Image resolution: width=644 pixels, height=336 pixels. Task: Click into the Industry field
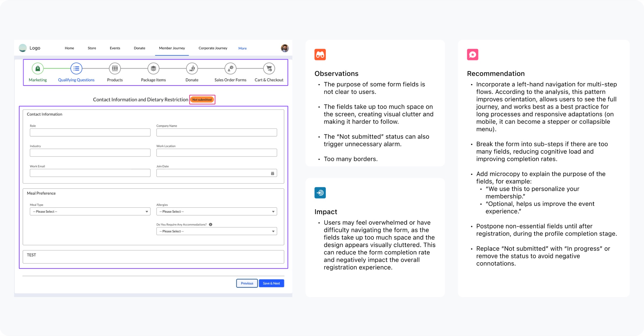tap(90, 153)
